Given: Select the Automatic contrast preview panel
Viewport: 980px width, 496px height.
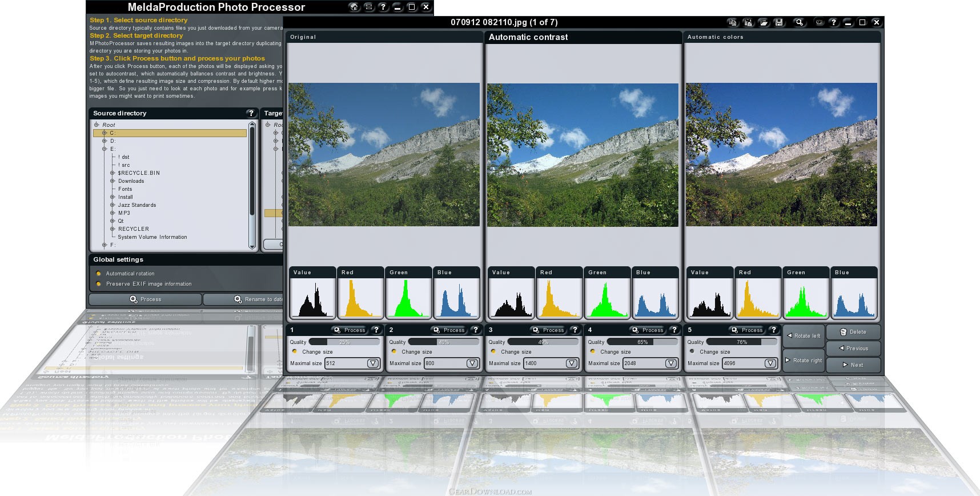Looking at the screenshot, I should pyautogui.click(x=583, y=154).
